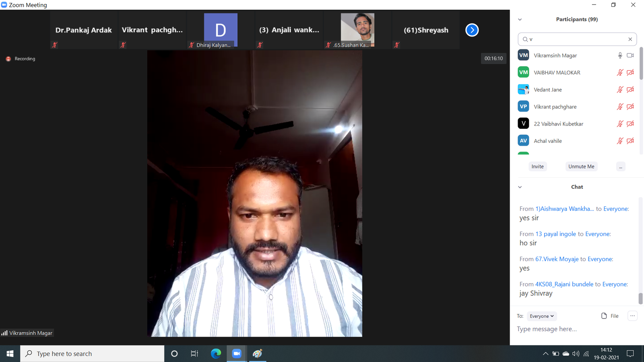Open the Windows Start menu
The width and height of the screenshot is (644, 362).
point(10,354)
